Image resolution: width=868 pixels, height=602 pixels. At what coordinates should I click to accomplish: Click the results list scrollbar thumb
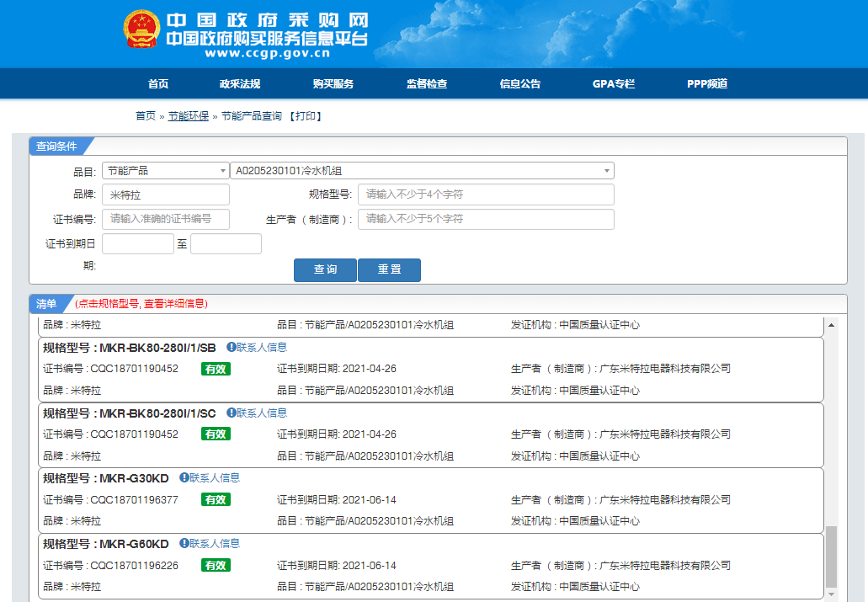(831, 556)
